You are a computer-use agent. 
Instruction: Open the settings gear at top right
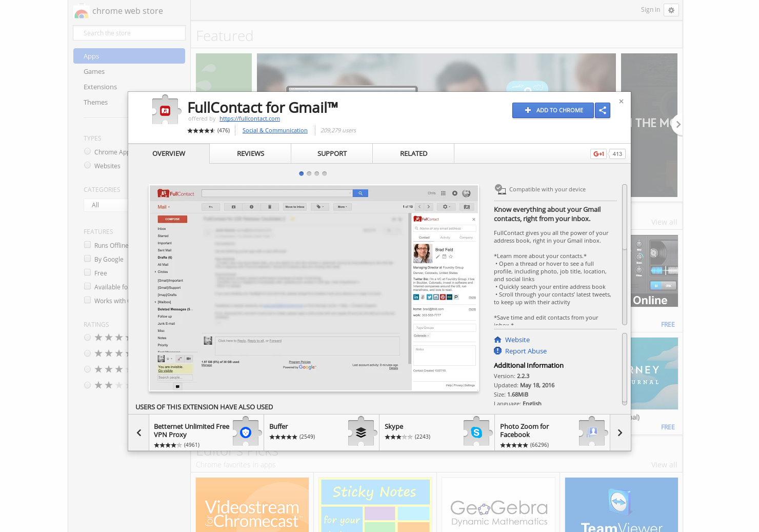coord(671,10)
